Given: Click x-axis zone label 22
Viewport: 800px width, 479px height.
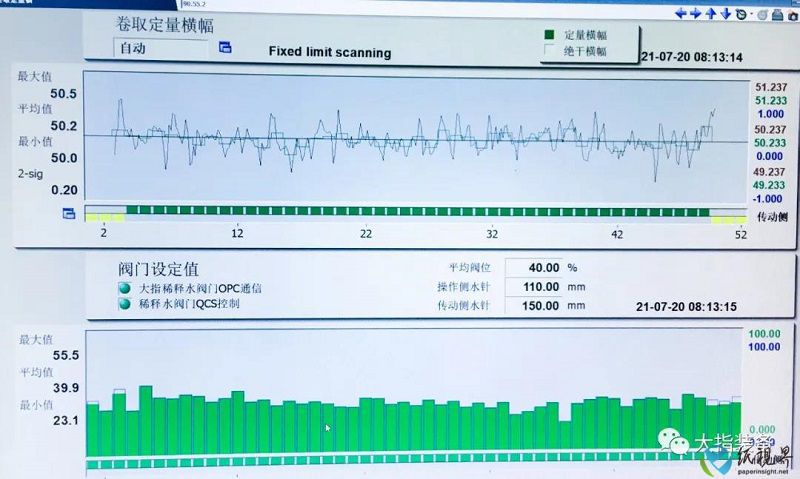Looking at the screenshot, I should tap(366, 234).
